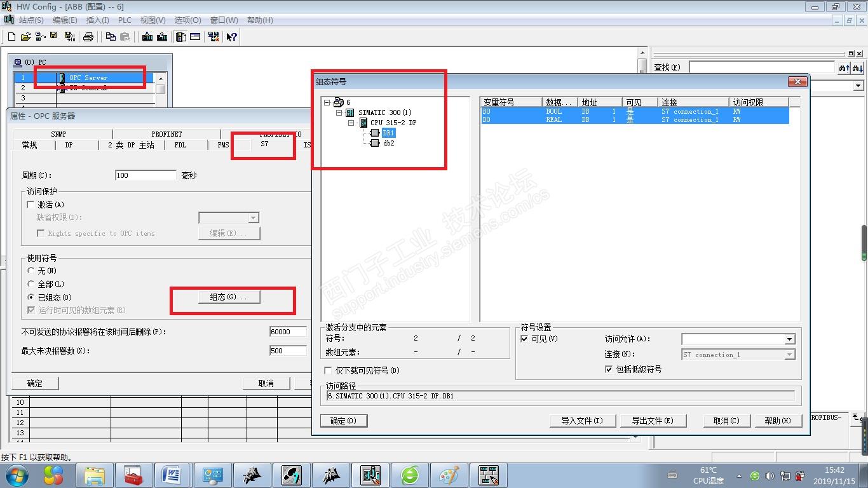Switch to the 常规 tab
The height and width of the screenshot is (488, 868).
click(30, 145)
